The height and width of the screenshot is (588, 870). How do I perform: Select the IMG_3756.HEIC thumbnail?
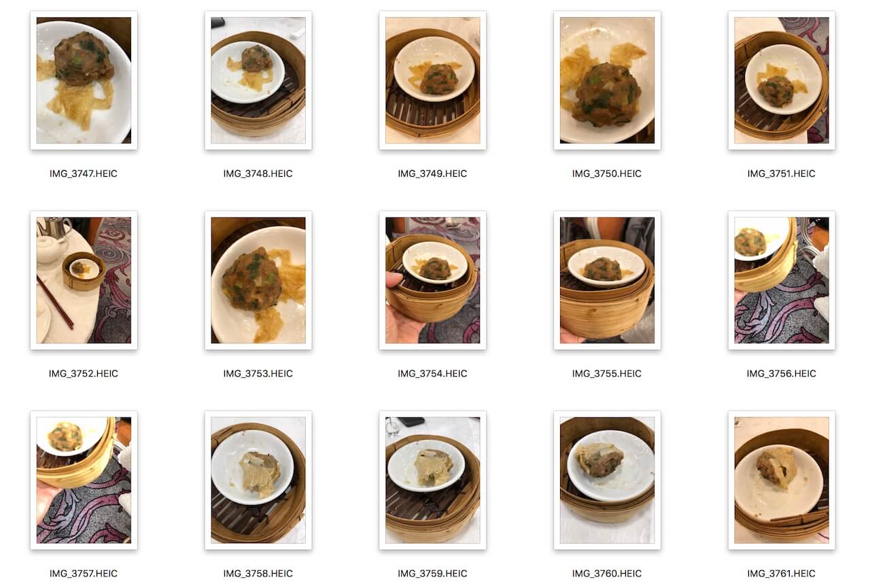[x=782, y=280]
